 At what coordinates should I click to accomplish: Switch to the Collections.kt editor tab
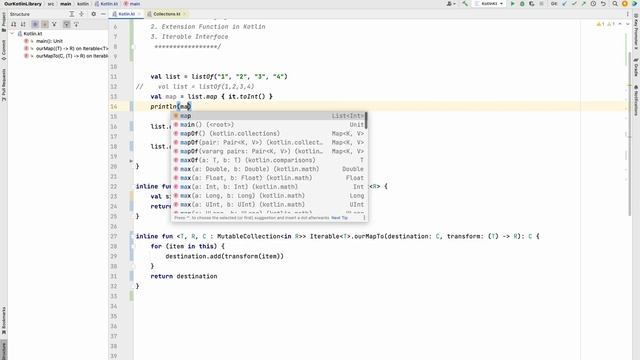click(x=167, y=14)
